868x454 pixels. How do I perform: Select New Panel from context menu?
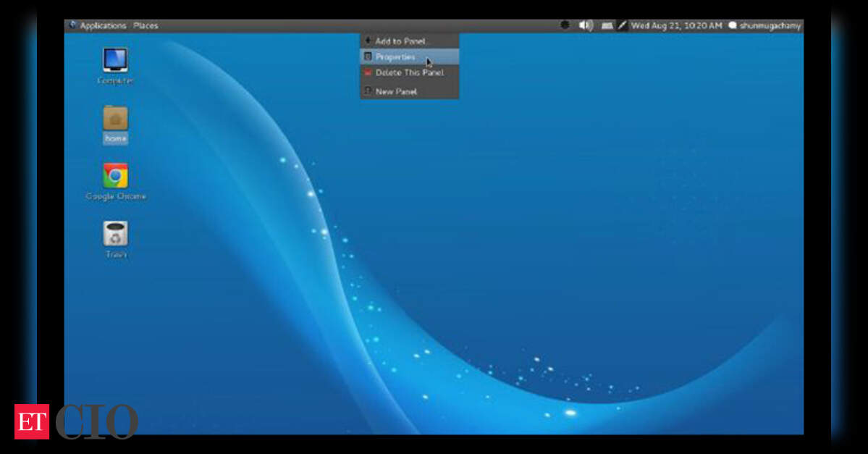tap(396, 91)
